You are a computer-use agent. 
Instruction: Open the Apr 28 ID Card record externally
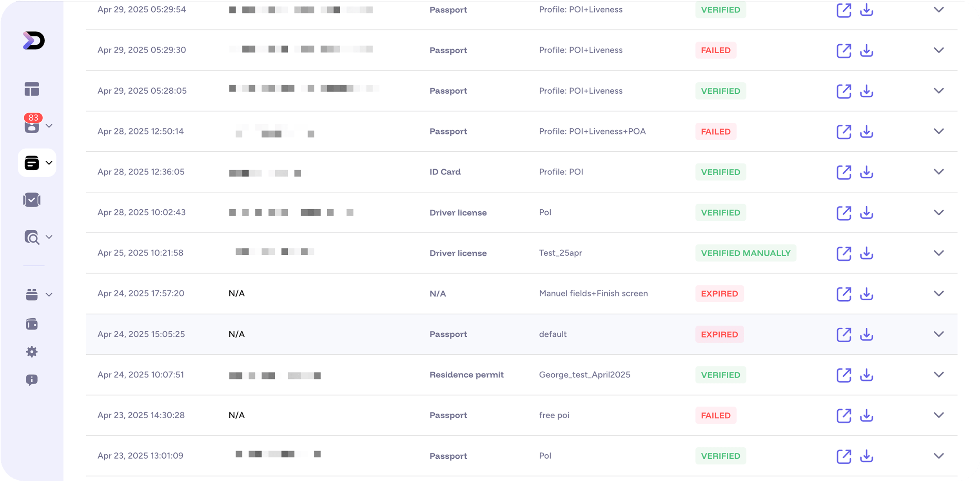(844, 172)
